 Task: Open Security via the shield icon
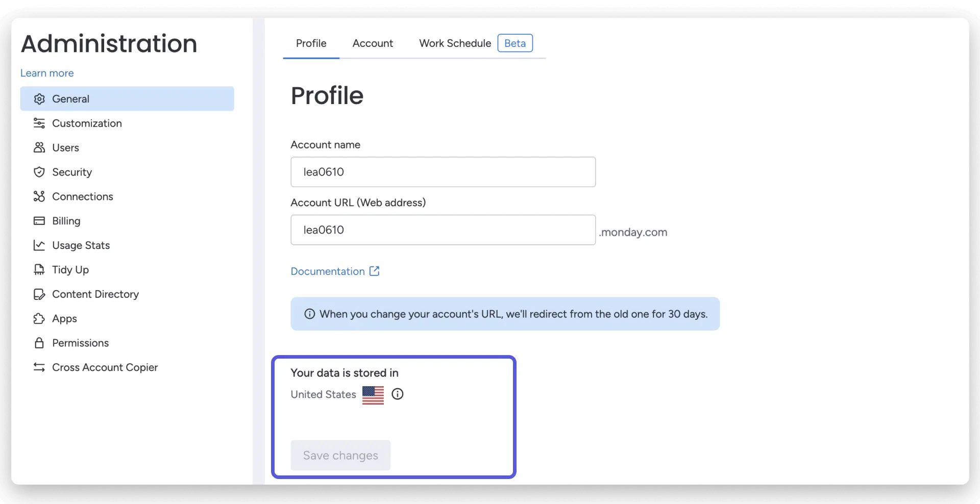coord(39,172)
